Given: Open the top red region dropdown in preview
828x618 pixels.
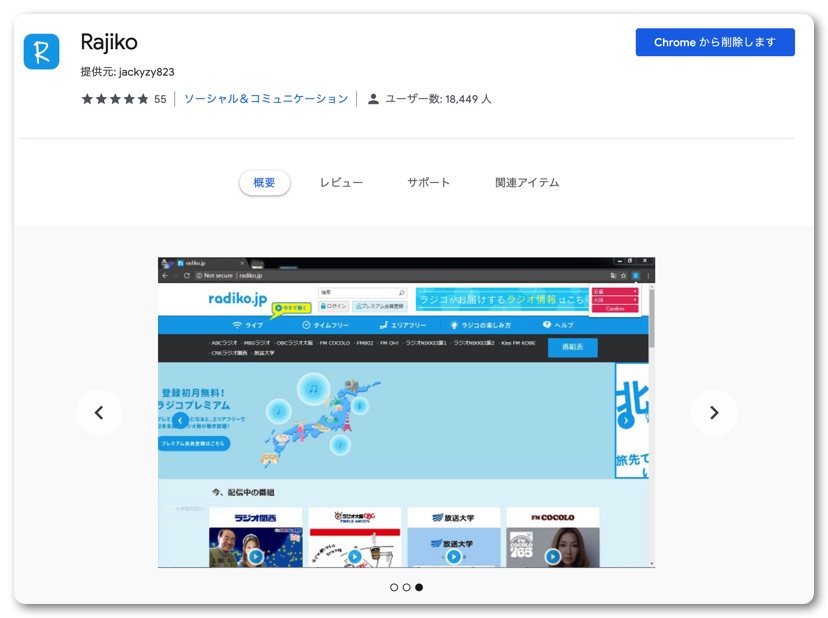Looking at the screenshot, I should tap(614, 292).
